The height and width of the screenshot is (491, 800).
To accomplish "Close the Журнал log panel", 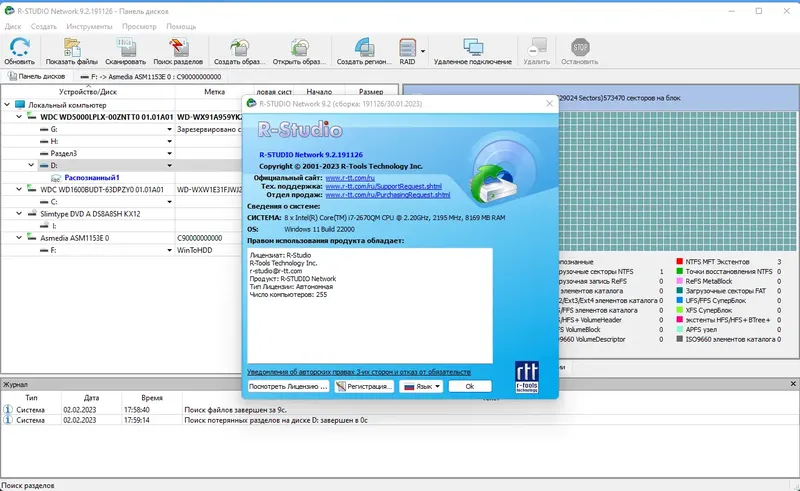I will click(x=793, y=384).
